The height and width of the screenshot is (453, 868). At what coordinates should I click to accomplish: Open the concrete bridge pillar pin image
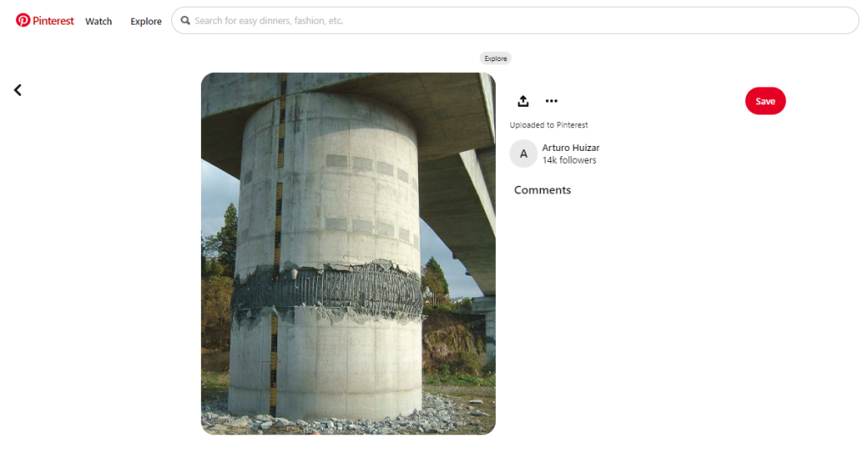(348, 254)
